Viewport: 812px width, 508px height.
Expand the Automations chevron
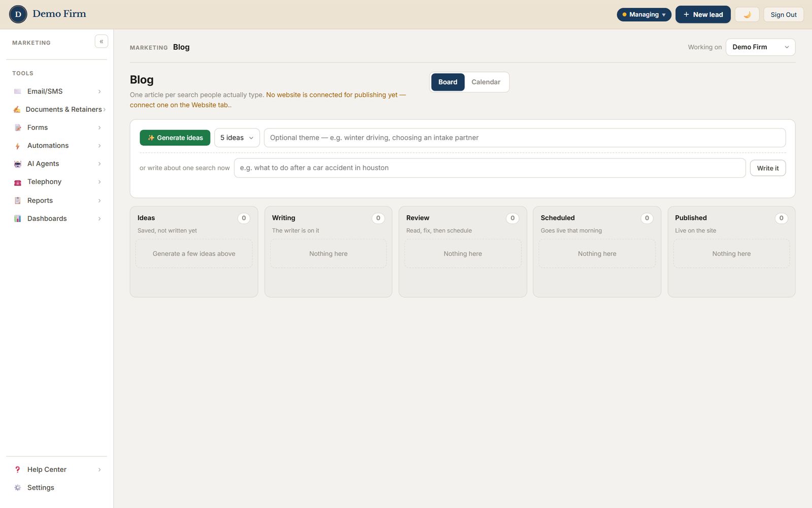99,146
